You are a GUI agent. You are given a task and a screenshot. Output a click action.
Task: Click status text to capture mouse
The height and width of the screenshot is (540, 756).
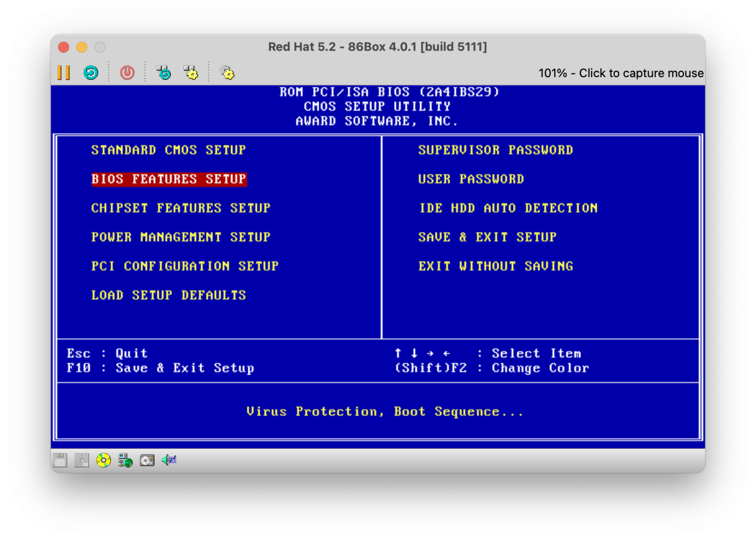621,73
